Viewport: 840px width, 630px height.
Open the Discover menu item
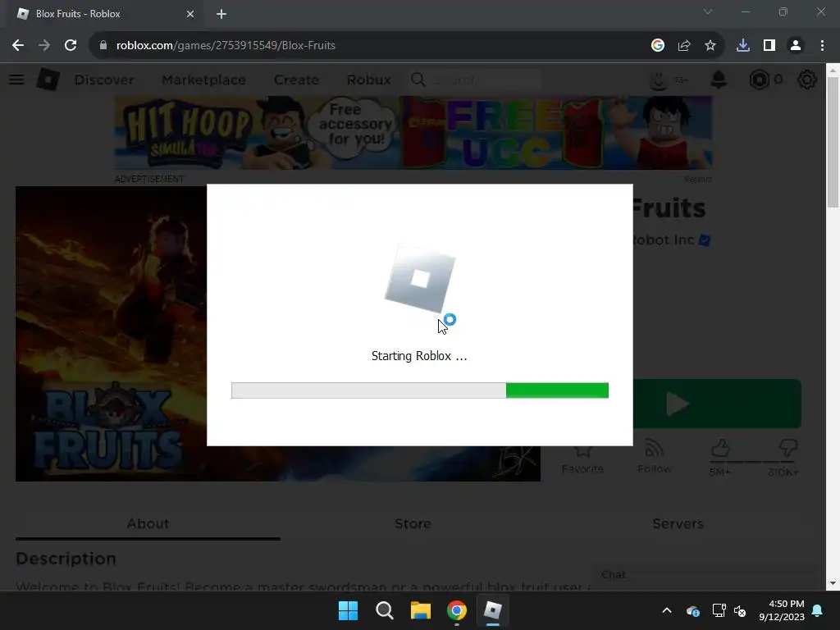click(104, 80)
